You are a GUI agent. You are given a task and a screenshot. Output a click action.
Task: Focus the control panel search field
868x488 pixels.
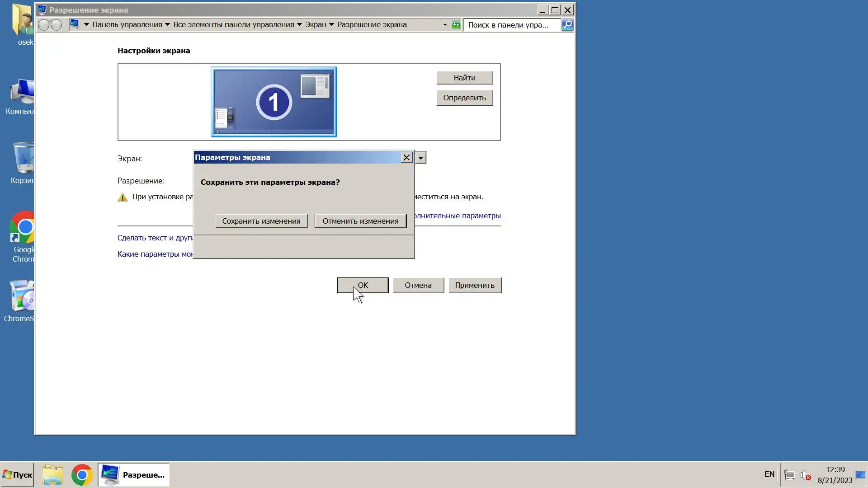(x=511, y=25)
